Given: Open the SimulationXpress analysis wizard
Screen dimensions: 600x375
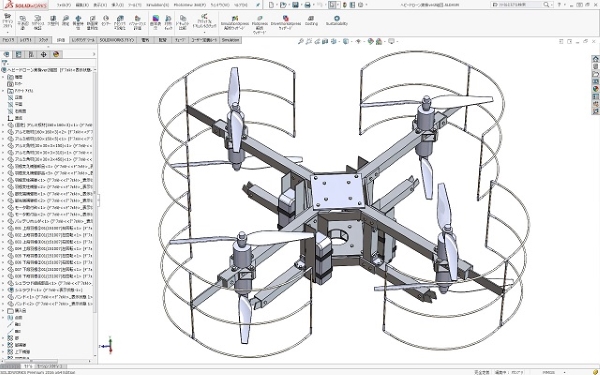Looking at the screenshot, I should point(235,23).
